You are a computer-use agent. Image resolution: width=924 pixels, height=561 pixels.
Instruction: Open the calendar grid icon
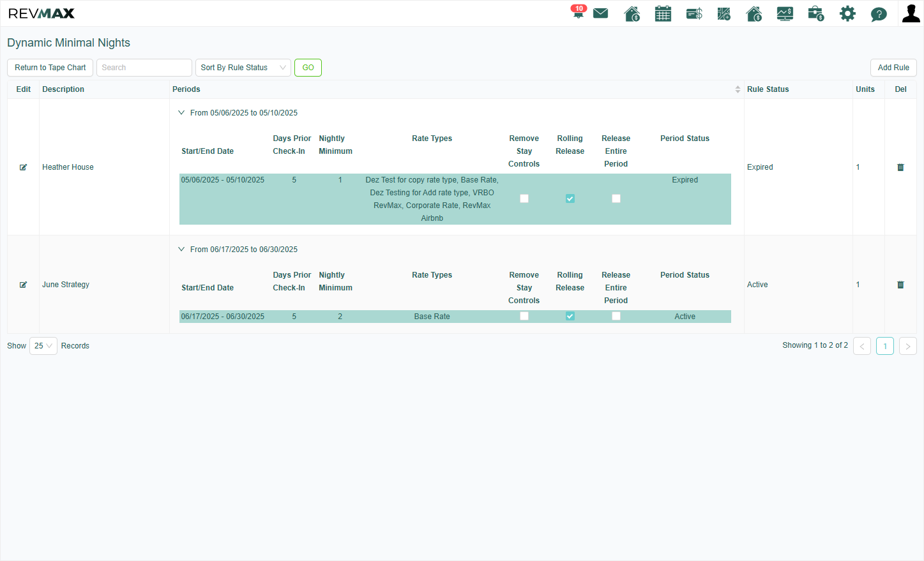tap(663, 13)
